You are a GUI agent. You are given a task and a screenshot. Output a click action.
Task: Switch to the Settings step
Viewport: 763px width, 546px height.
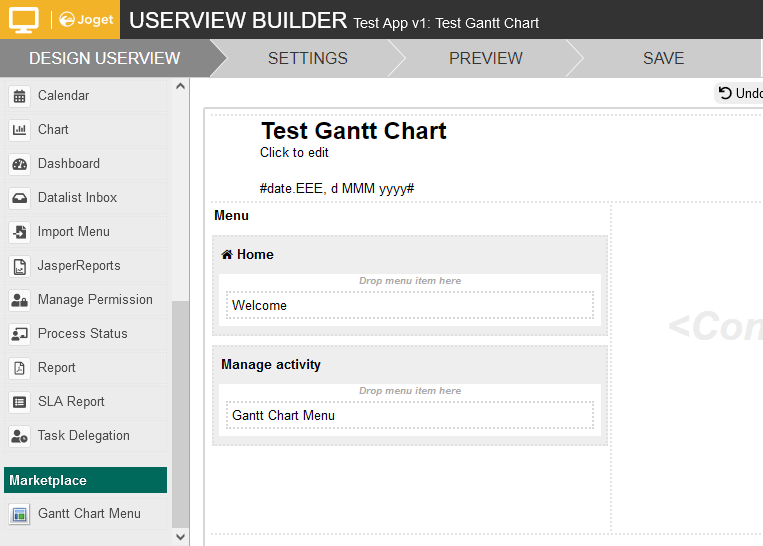(307, 58)
